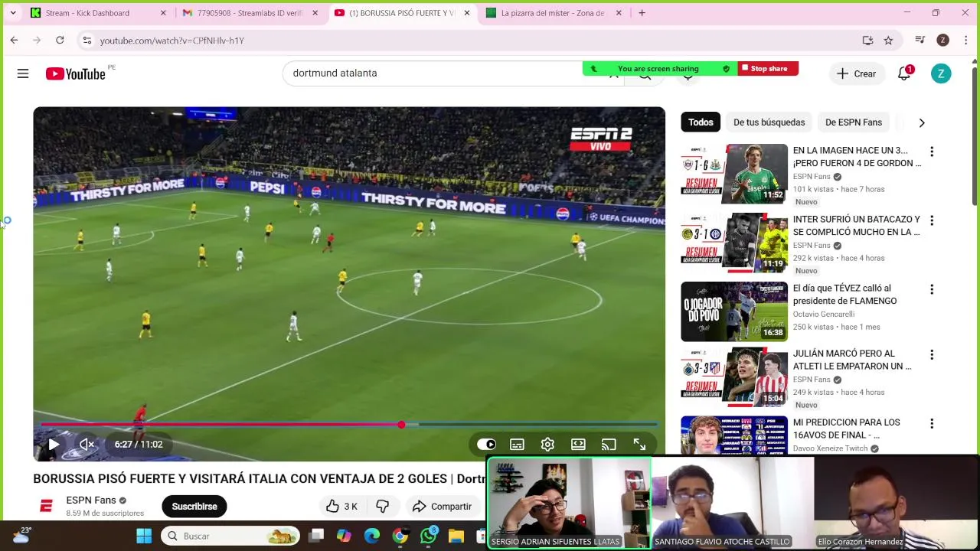This screenshot has height=551, width=980.
Task: Open site information icon in address bar
Action: tap(87, 41)
